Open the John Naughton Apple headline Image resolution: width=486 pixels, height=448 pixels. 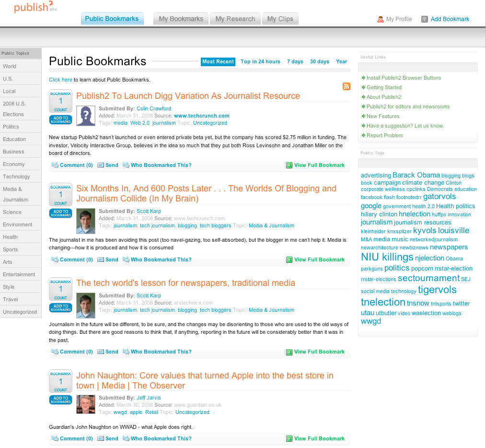[x=205, y=380]
